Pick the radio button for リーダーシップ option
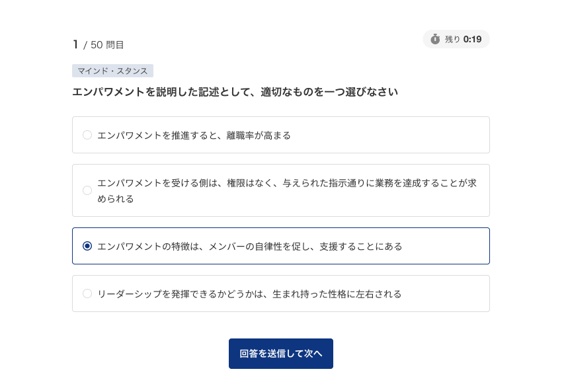The image size is (568, 392). [x=87, y=294]
